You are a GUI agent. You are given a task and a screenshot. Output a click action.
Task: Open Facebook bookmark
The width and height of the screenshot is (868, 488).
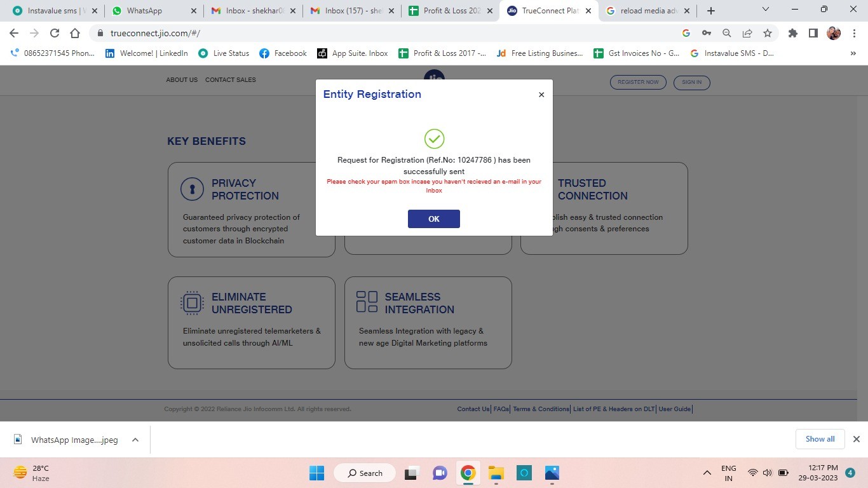point(283,53)
